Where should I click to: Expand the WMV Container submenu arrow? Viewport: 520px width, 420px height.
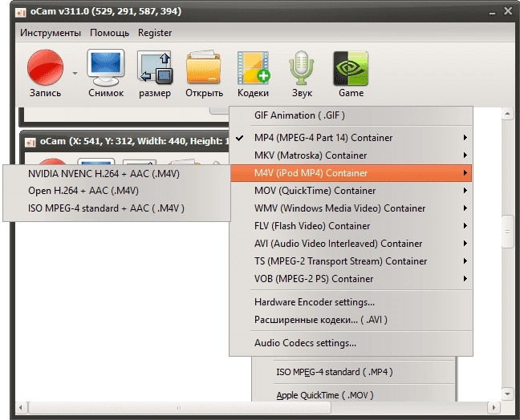click(x=465, y=208)
